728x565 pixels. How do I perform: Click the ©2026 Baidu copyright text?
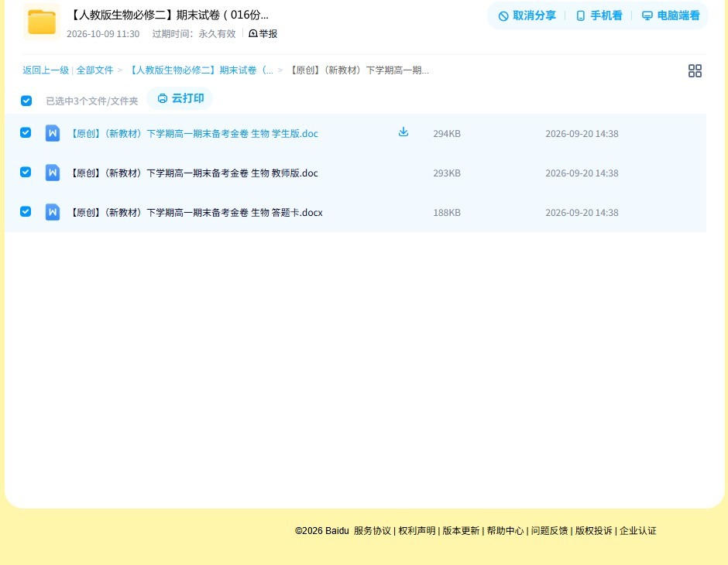321,531
